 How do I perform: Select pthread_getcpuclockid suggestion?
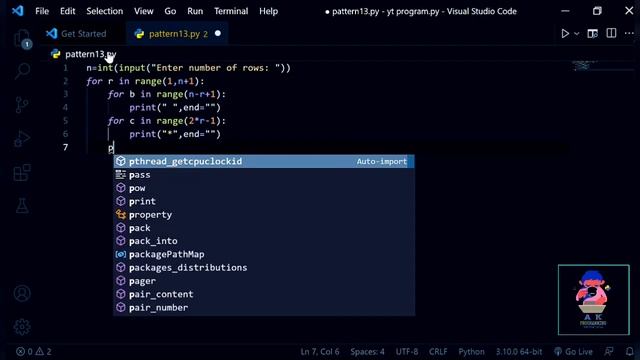click(264, 161)
